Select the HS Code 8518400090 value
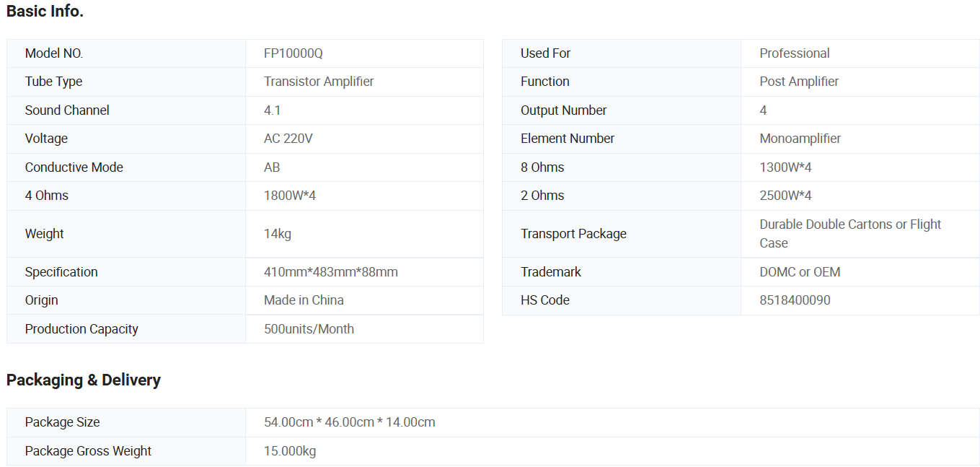The height and width of the screenshot is (467, 980). click(795, 300)
